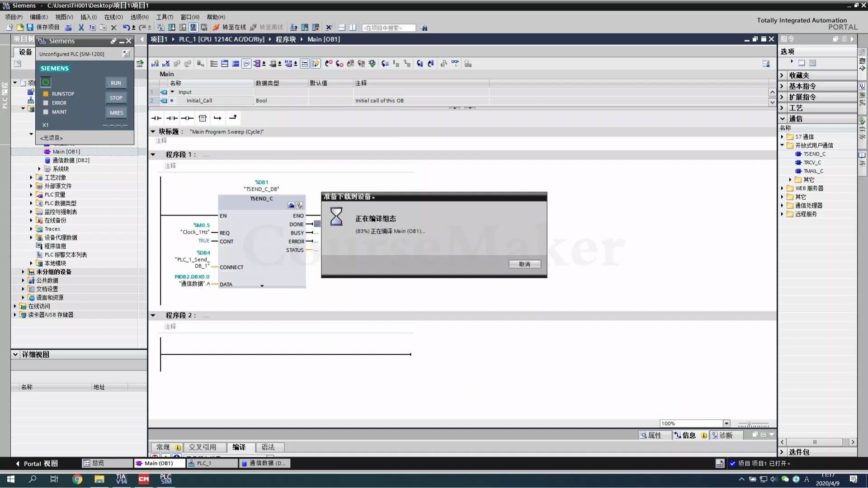Viewport: 868px width, 488px height.
Task: Expand the 基本指令 section
Action: (x=782, y=86)
